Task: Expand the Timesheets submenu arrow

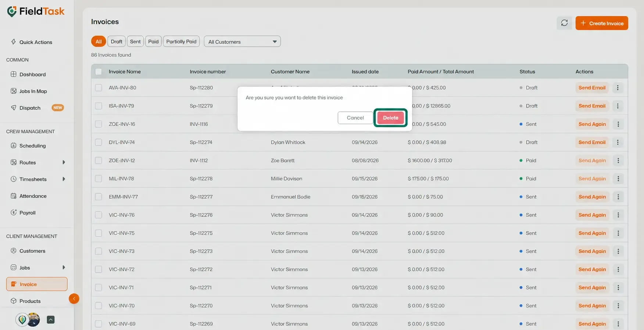Action: click(64, 179)
